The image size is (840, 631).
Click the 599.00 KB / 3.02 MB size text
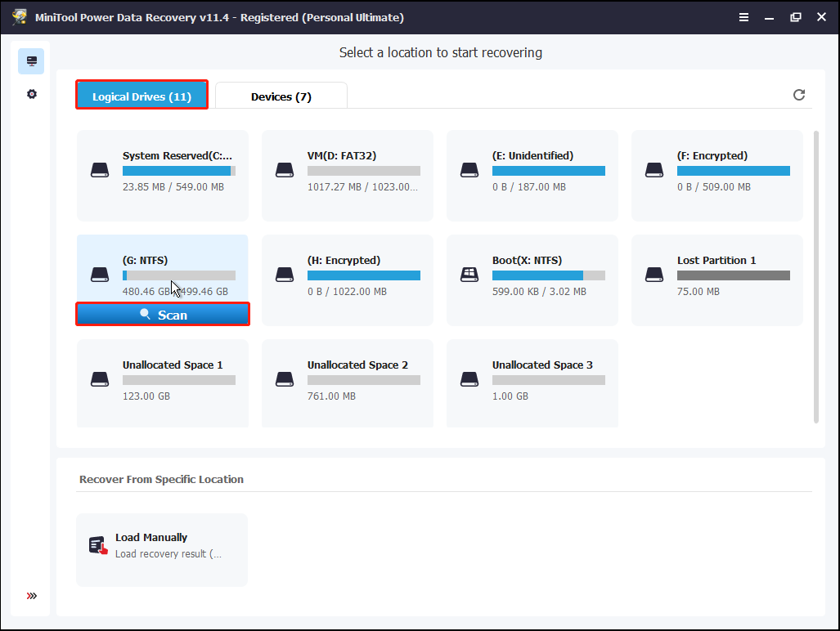click(x=539, y=292)
